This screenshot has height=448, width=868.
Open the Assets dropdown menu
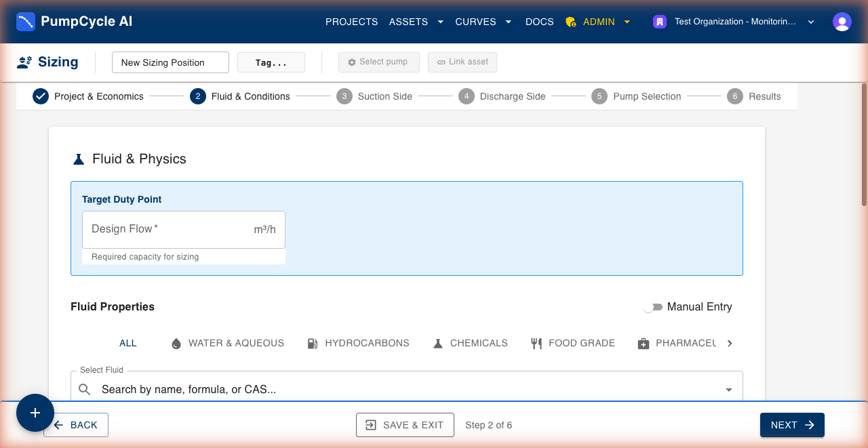416,22
